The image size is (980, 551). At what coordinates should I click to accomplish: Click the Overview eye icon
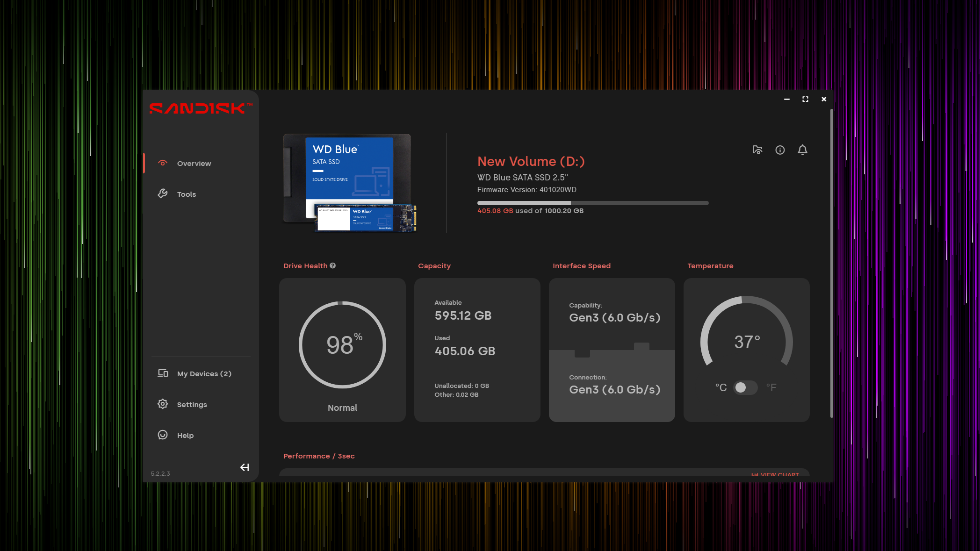coord(163,163)
